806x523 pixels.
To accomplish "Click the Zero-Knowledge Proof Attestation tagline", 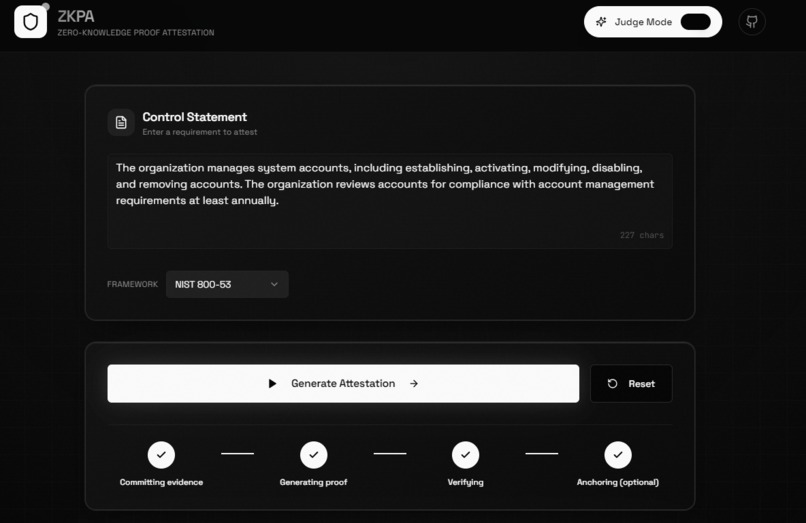I will coord(136,32).
